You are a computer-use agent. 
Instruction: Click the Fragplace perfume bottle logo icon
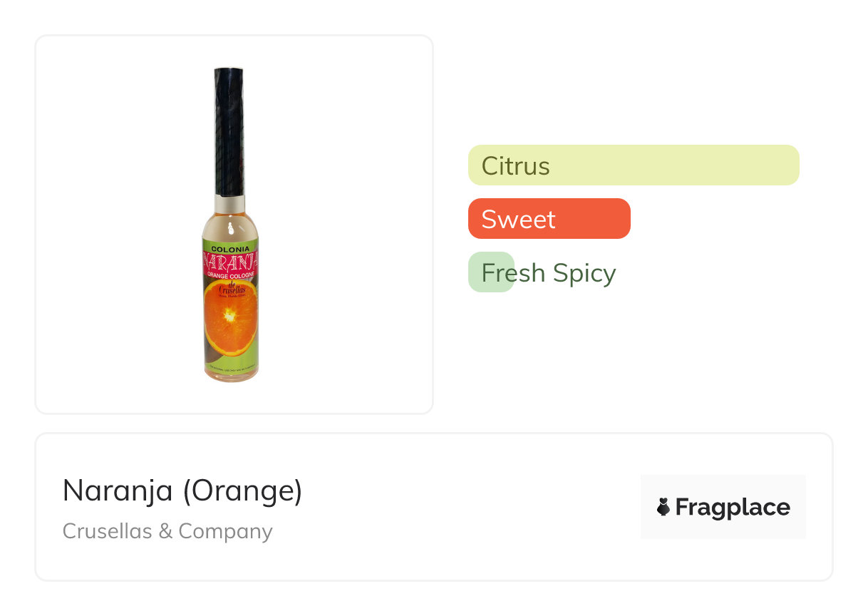click(x=663, y=507)
